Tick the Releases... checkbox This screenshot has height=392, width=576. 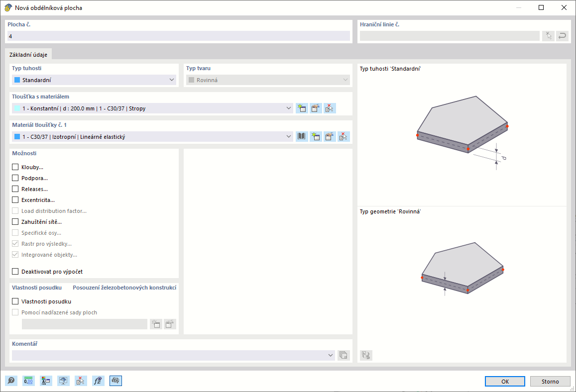15,189
